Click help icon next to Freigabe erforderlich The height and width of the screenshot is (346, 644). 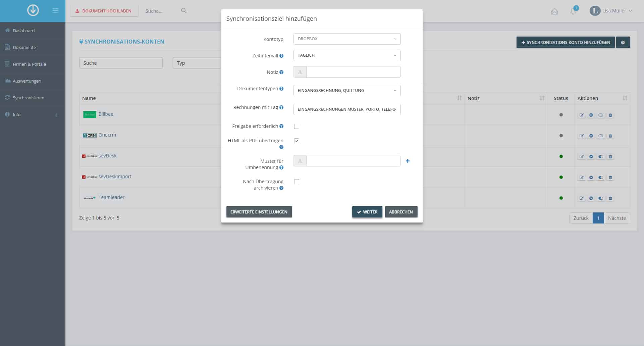click(281, 126)
